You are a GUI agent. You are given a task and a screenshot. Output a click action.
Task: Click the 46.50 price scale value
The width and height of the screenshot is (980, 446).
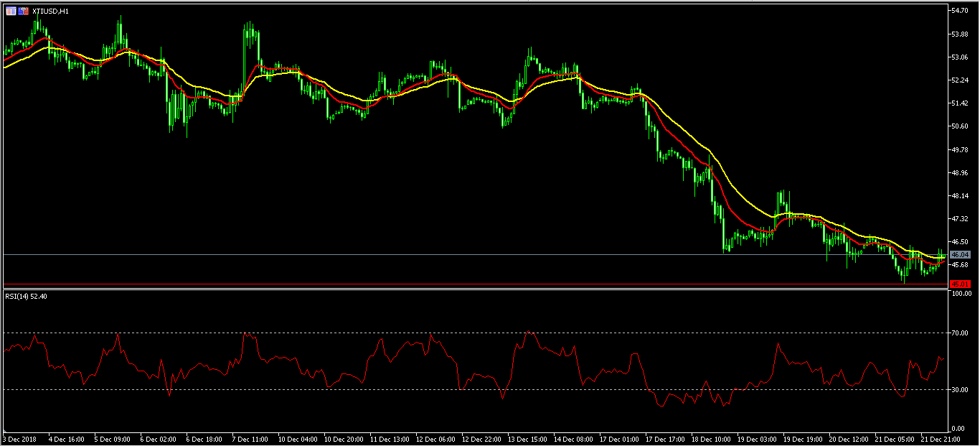point(960,241)
